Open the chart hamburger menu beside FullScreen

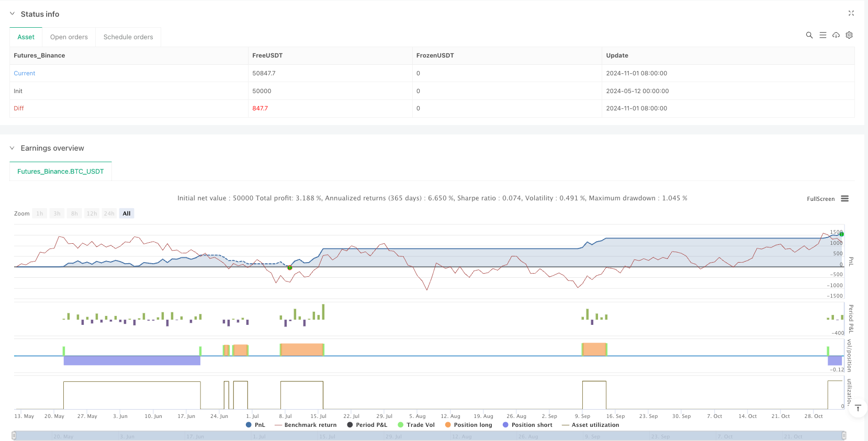pyautogui.click(x=844, y=199)
